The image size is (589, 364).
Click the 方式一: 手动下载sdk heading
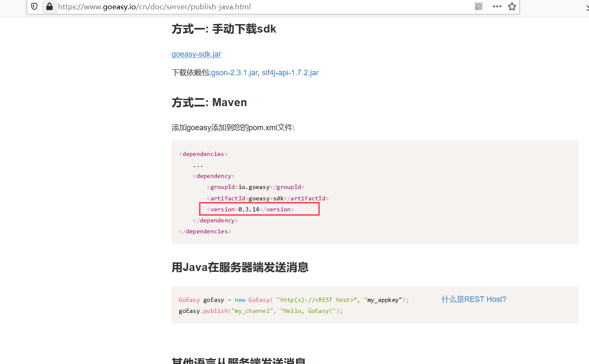[224, 29]
